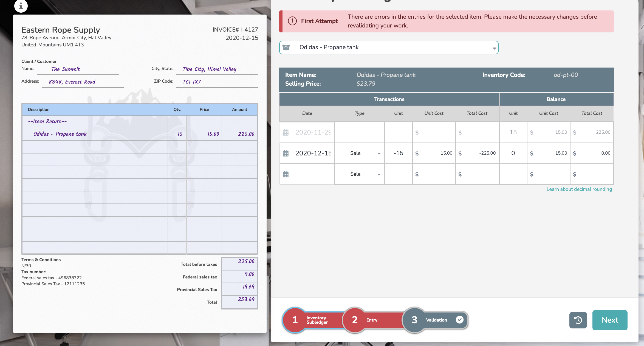Open Learn about decimal rounding link
Screen dimensions: 644x346
point(579,189)
